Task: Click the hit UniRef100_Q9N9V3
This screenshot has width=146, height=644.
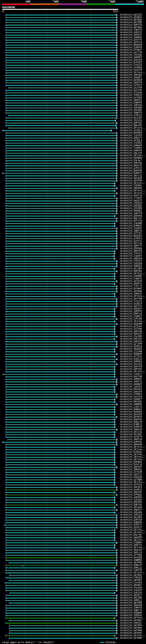Action: [x=131, y=379]
